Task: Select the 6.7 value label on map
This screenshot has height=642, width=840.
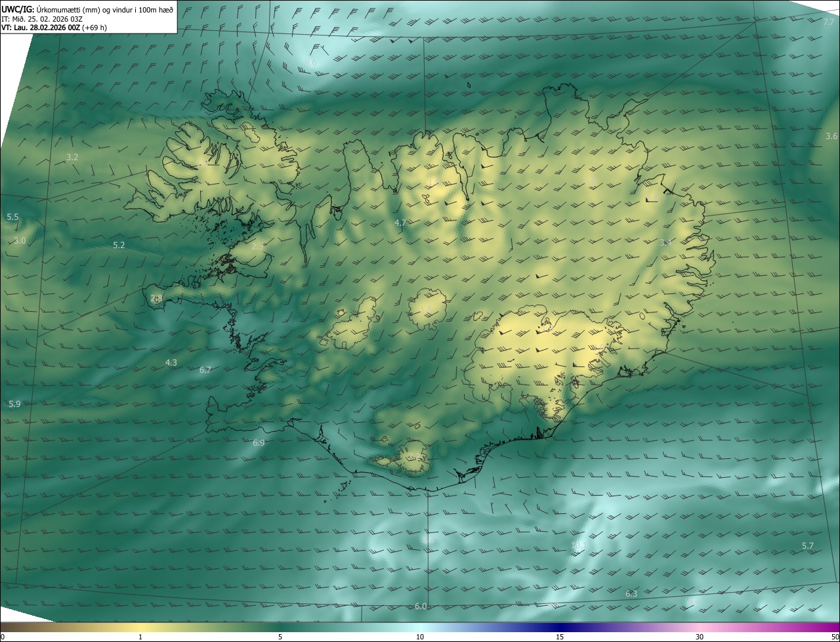Action: pos(205,370)
